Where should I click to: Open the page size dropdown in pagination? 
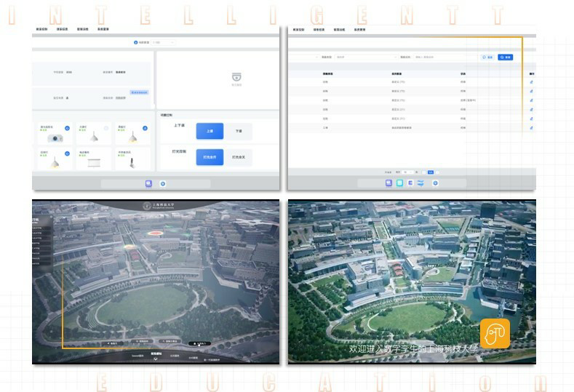tap(408, 172)
